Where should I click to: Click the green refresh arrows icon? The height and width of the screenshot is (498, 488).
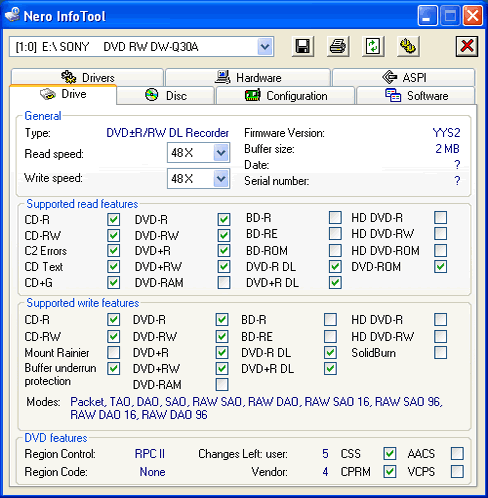(373, 46)
